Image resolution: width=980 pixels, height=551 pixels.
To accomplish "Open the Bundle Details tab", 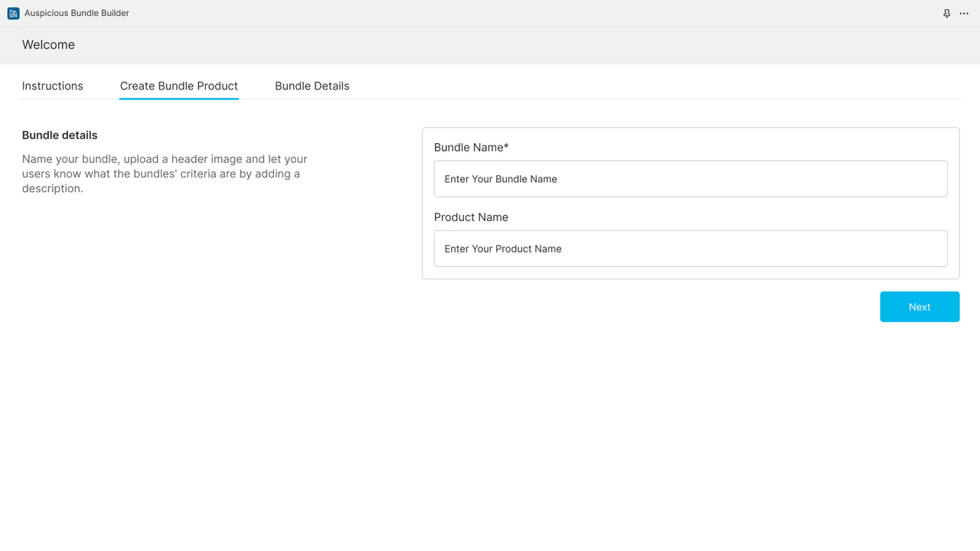I will click(312, 86).
